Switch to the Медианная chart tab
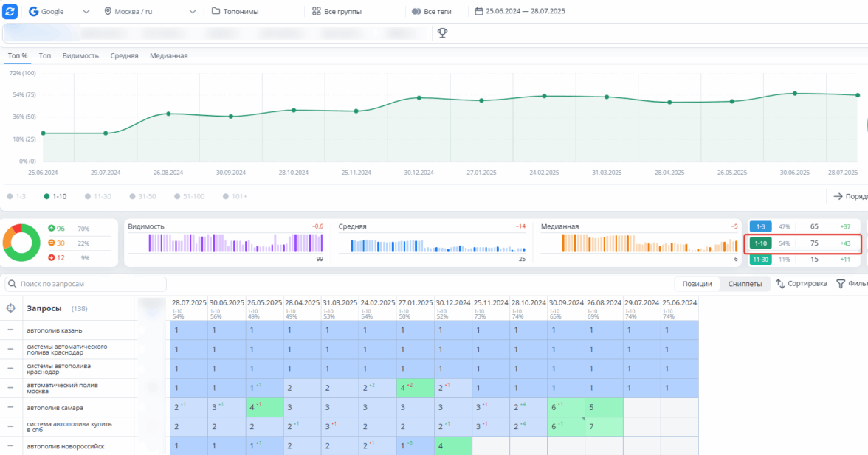Image resolution: width=868 pixels, height=455 pixels. click(x=168, y=55)
